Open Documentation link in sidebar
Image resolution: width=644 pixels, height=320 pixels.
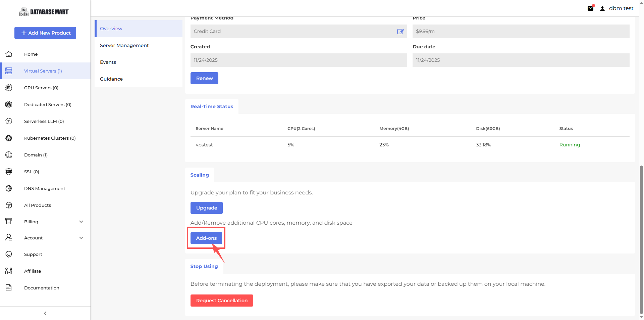[x=42, y=288]
